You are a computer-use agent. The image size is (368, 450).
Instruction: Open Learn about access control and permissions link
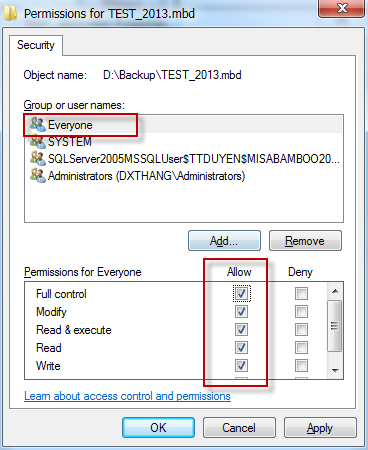click(x=127, y=396)
